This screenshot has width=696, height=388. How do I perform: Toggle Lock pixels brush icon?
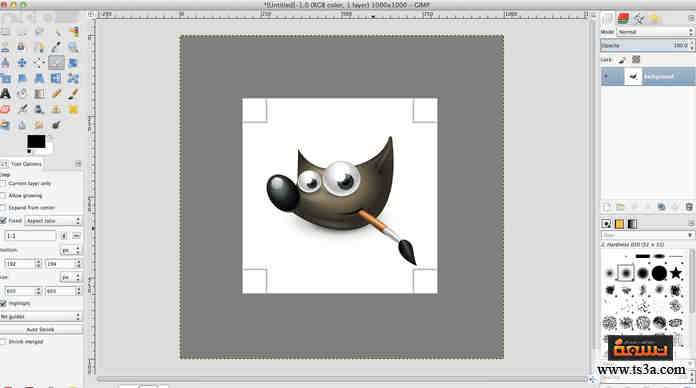(x=621, y=59)
